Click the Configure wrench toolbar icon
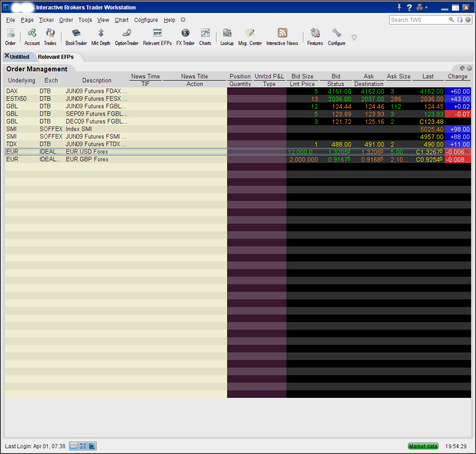This screenshot has height=454, width=476. pos(337,37)
